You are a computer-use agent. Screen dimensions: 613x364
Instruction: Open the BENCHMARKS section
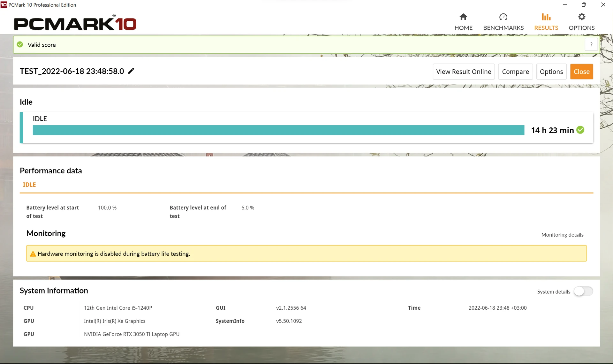503,22
